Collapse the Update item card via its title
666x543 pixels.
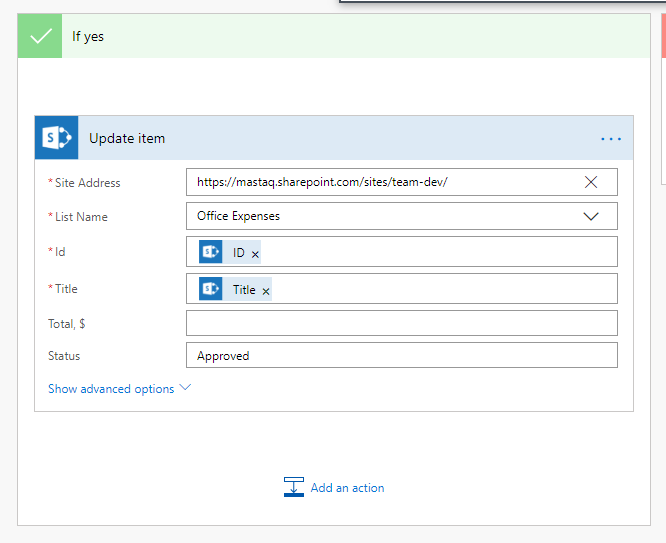(127, 139)
